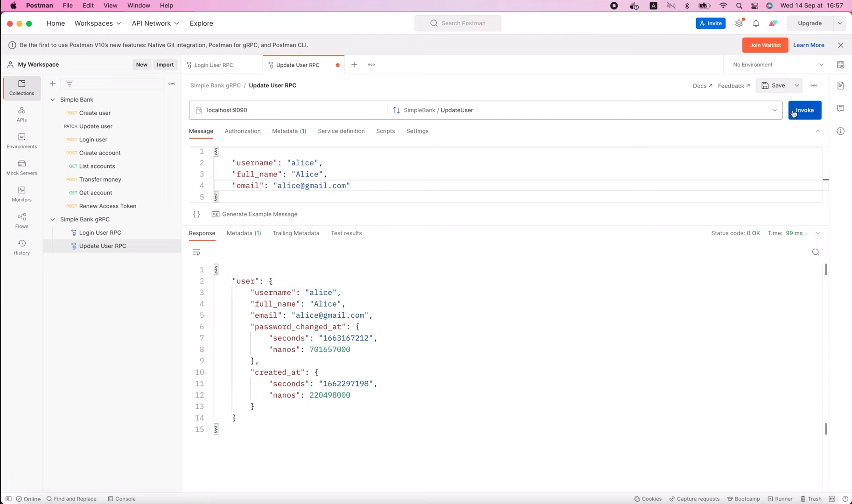Switch to the Test results tab

point(346,233)
